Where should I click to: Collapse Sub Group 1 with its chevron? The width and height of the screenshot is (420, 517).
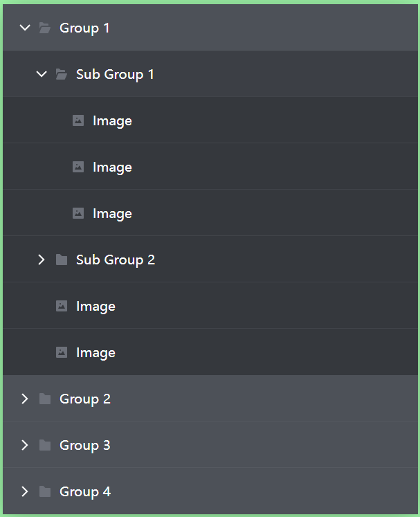click(x=42, y=74)
